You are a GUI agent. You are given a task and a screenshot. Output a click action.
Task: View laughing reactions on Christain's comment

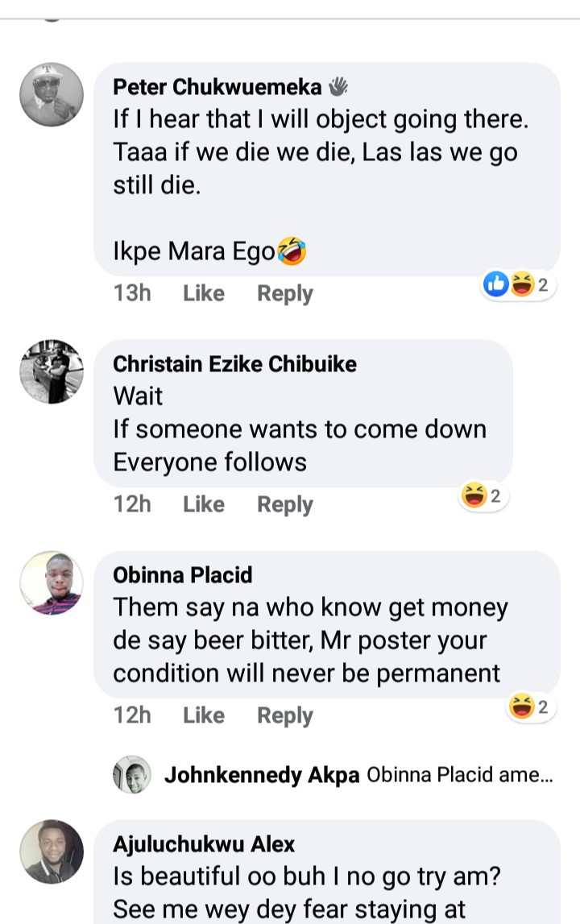[x=482, y=496]
